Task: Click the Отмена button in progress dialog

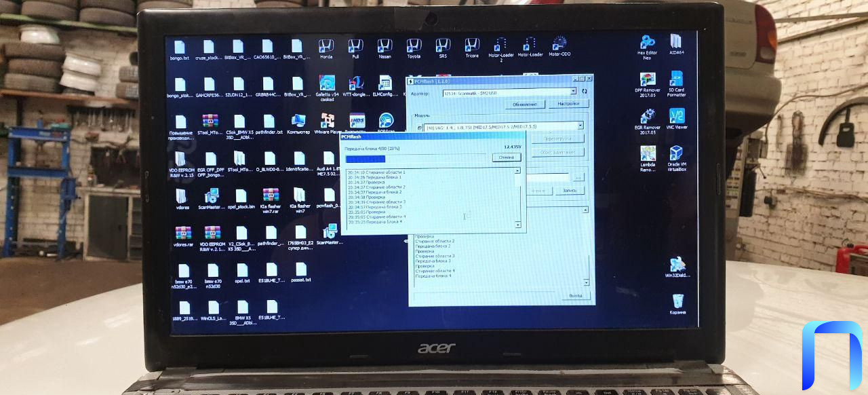Action: pos(507,157)
